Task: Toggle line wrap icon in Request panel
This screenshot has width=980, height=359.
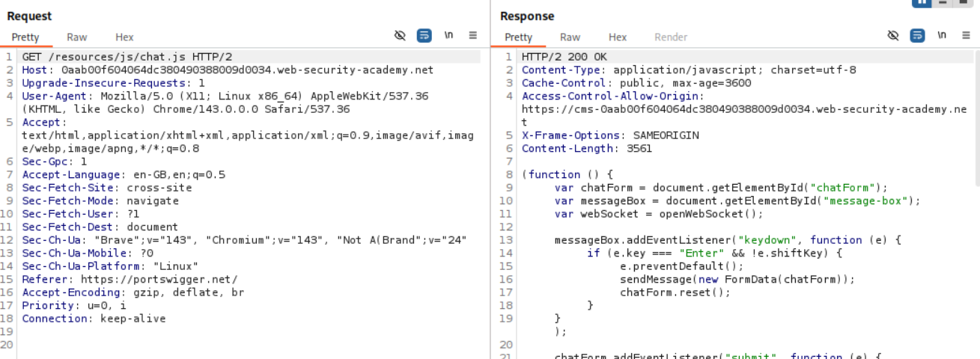Action: coord(424,36)
